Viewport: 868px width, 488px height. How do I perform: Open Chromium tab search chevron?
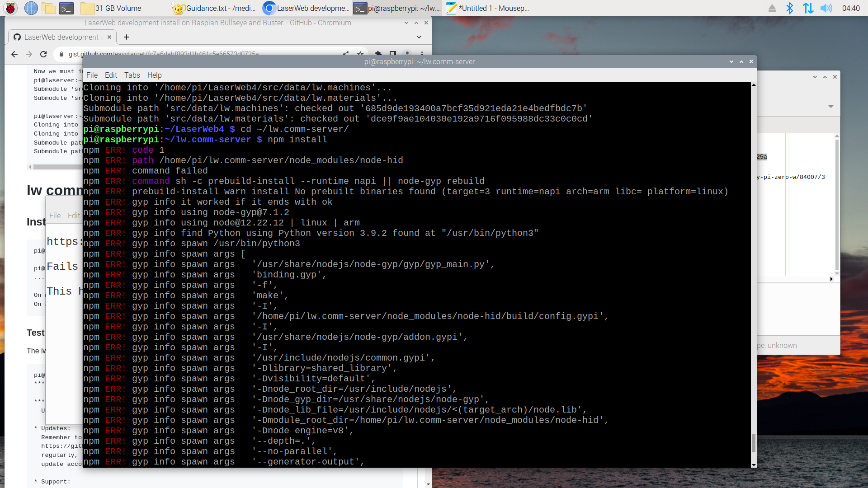419,37
